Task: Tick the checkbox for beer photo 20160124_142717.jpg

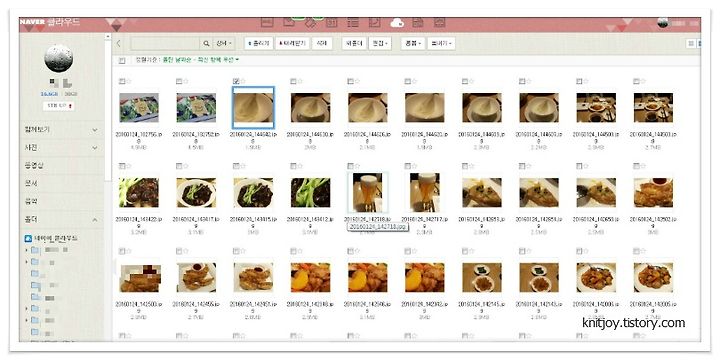Action: (408, 166)
